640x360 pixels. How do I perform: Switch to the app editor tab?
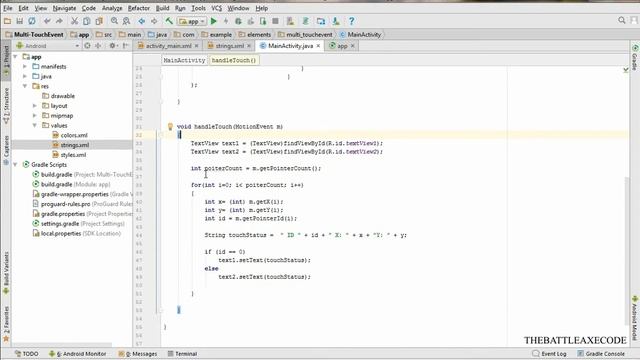[342, 46]
